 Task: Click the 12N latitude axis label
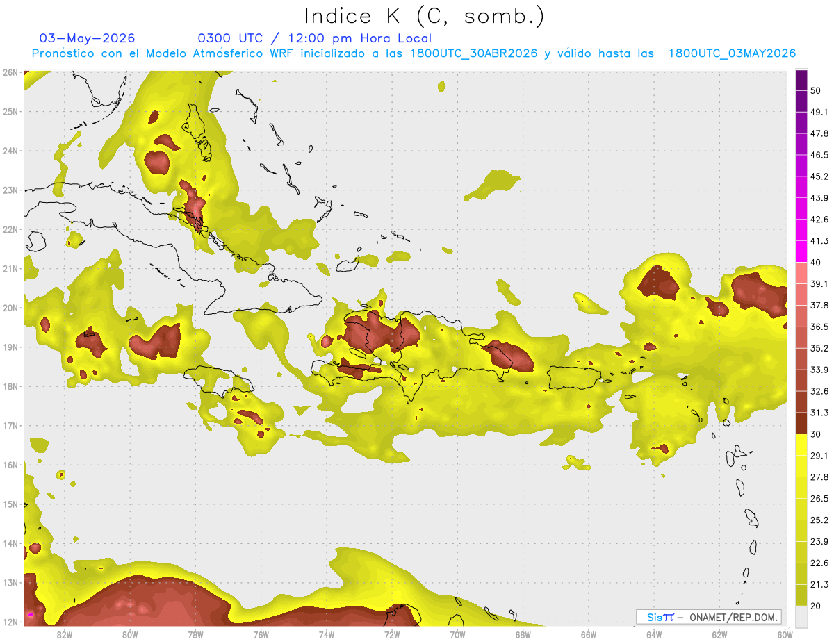coord(10,622)
